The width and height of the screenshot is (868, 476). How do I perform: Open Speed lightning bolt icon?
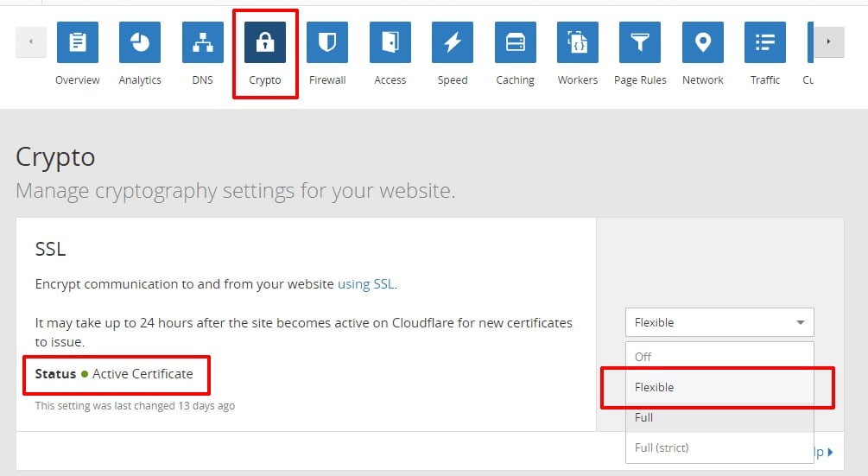click(x=453, y=43)
